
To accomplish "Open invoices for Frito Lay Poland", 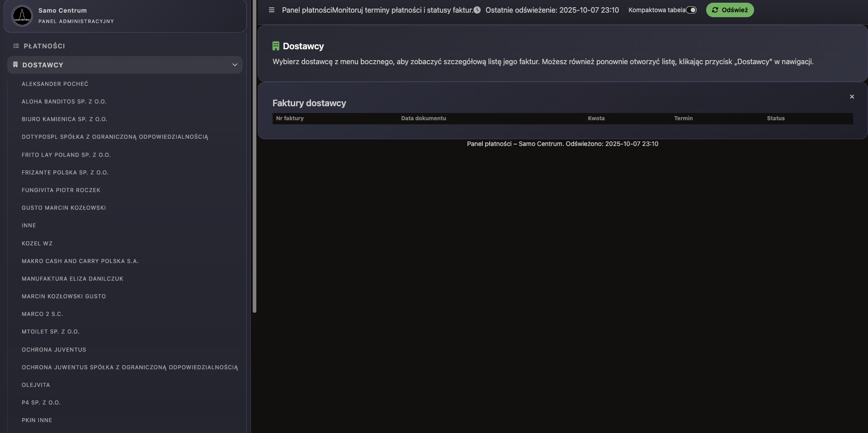I will 66,155.
